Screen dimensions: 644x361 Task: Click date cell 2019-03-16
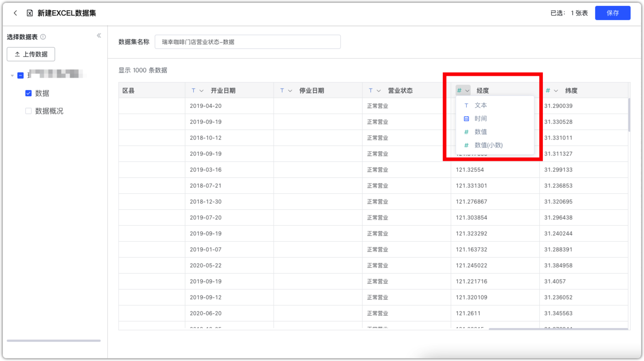click(229, 170)
